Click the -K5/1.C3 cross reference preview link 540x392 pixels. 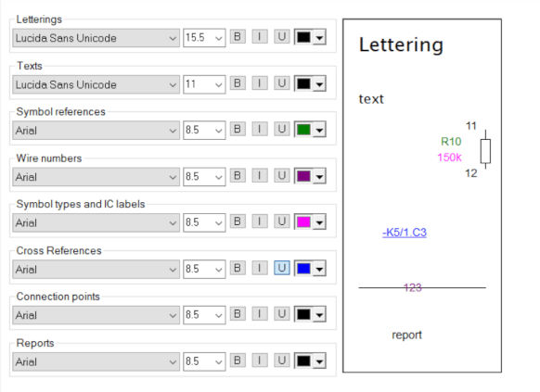point(405,233)
